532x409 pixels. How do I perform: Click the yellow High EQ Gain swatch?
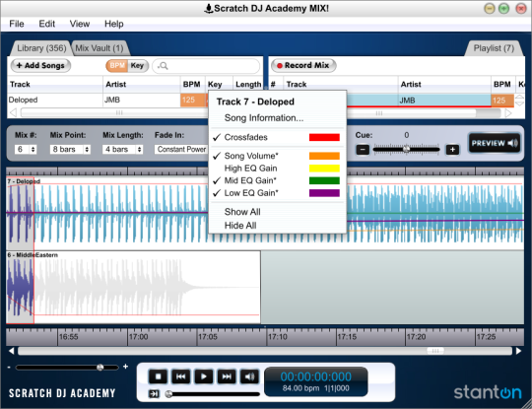324,169
